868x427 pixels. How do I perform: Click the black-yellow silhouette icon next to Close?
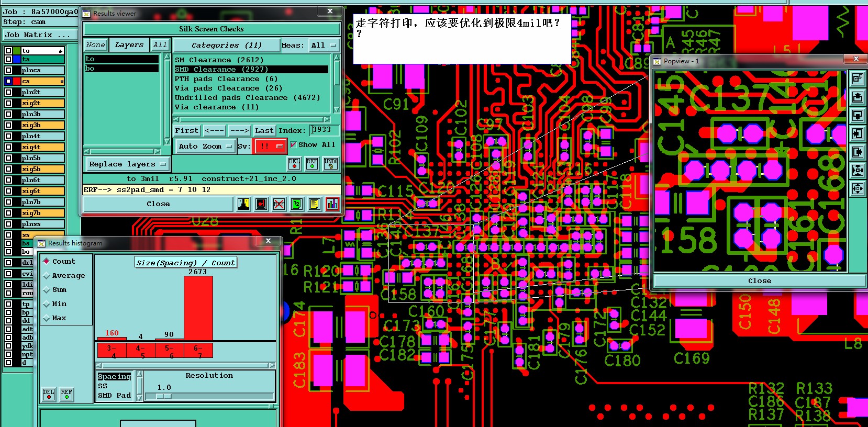click(x=243, y=204)
